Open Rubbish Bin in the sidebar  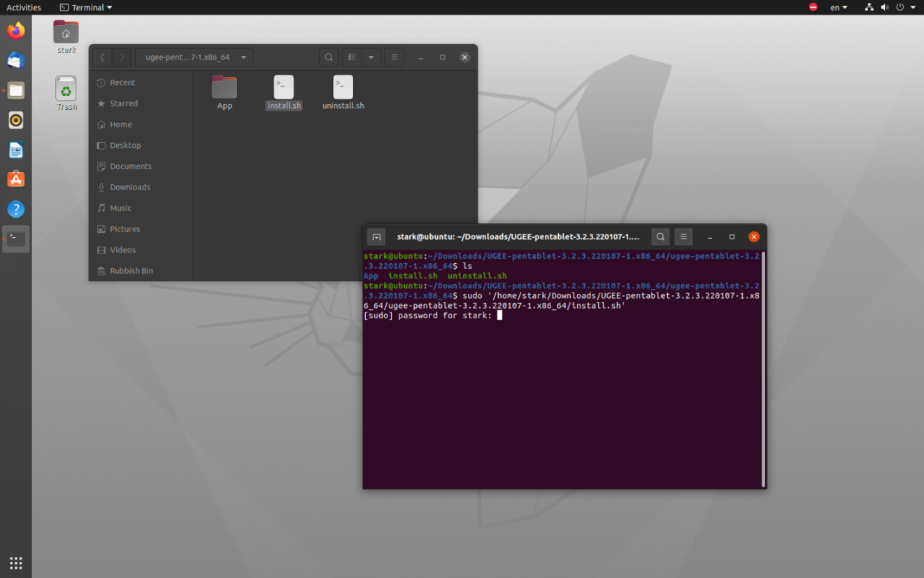point(131,271)
